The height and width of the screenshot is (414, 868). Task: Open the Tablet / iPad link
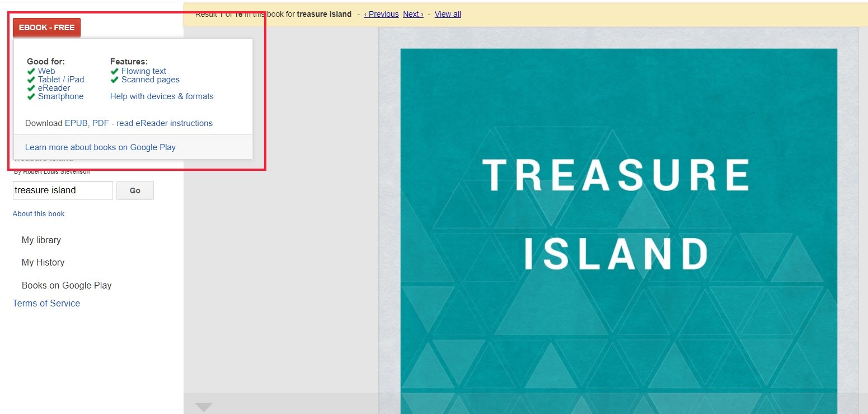[x=61, y=80]
